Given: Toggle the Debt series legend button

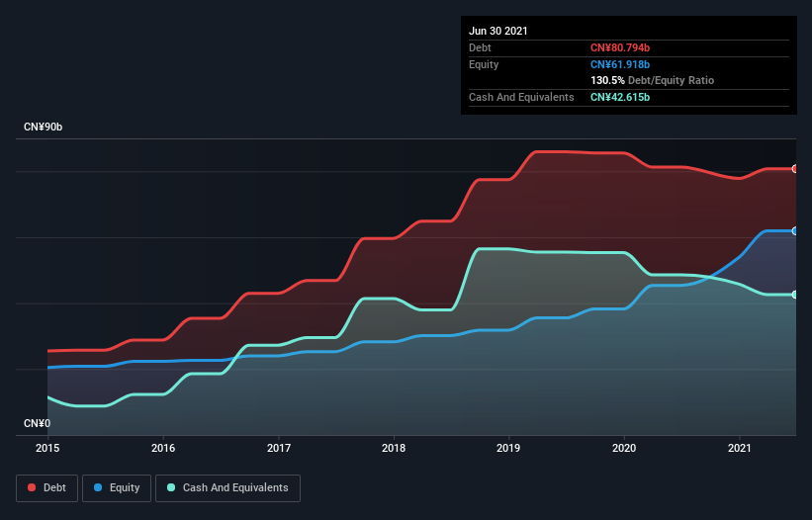Looking at the screenshot, I should 46,488.
